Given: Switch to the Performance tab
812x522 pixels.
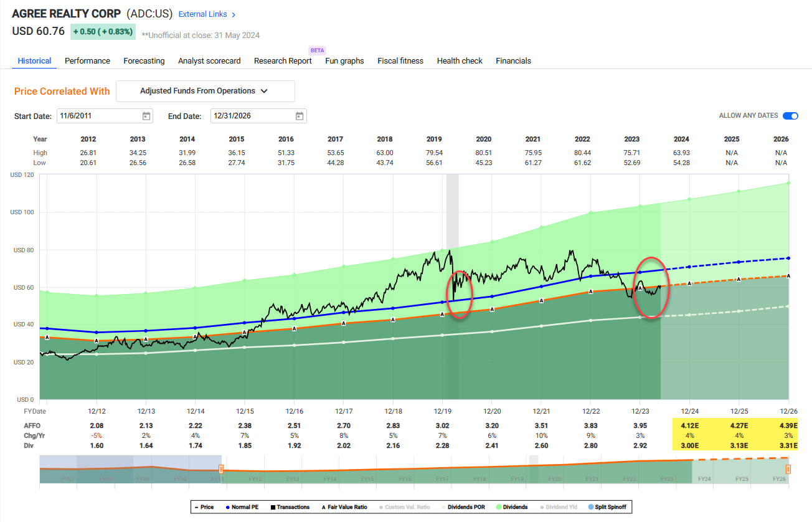Looking at the screenshot, I should 87,60.
